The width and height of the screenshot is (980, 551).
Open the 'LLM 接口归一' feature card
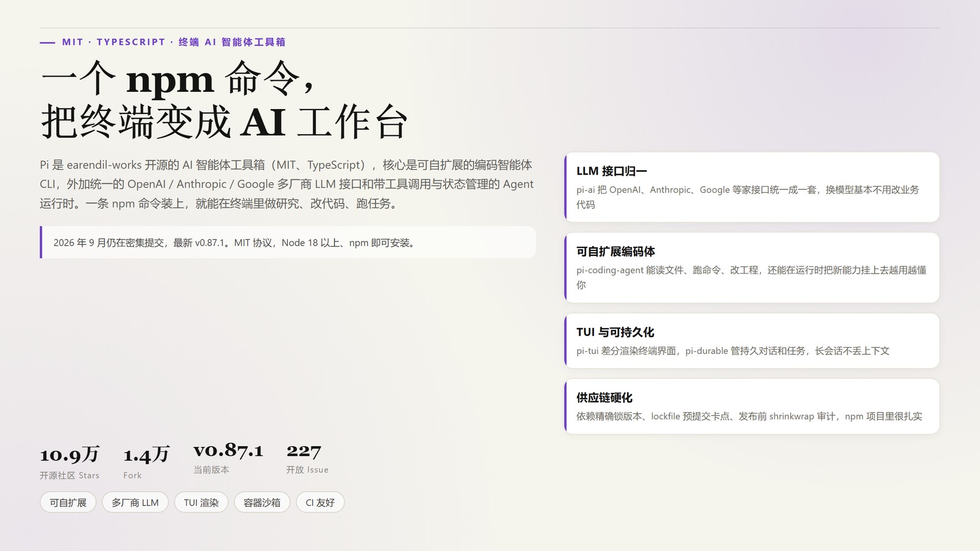click(x=752, y=187)
